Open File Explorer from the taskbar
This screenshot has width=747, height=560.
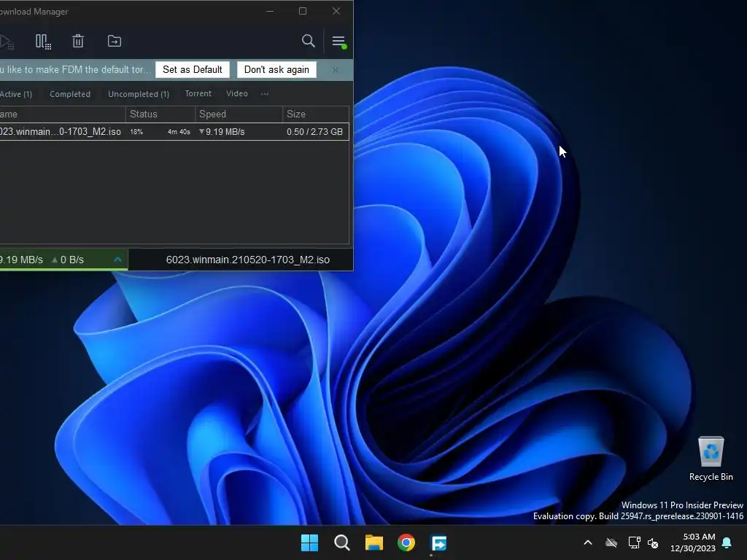(374, 542)
